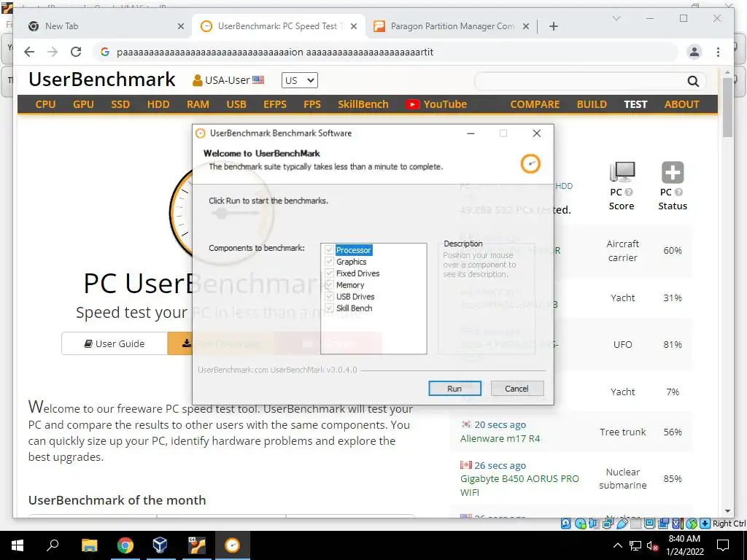Viewport: 747px width, 560px height.
Task: Click the UserBenchmark taskbar icon
Action: (233, 545)
